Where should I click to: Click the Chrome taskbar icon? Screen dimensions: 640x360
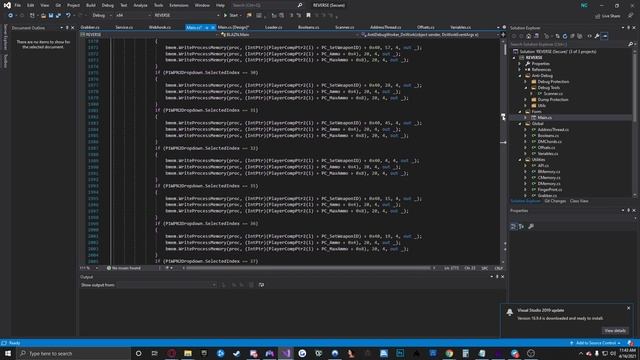449,353
